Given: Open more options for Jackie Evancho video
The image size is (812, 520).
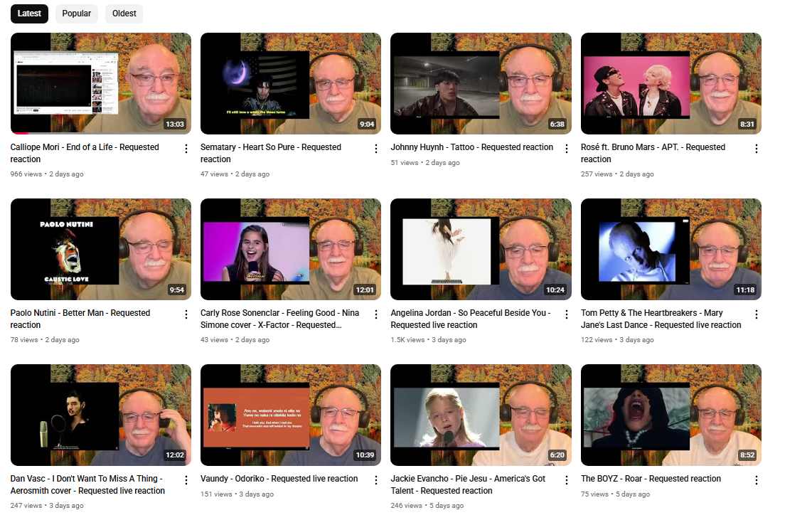Looking at the screenshot, I should pyautogui.click(x=567, y=480).
